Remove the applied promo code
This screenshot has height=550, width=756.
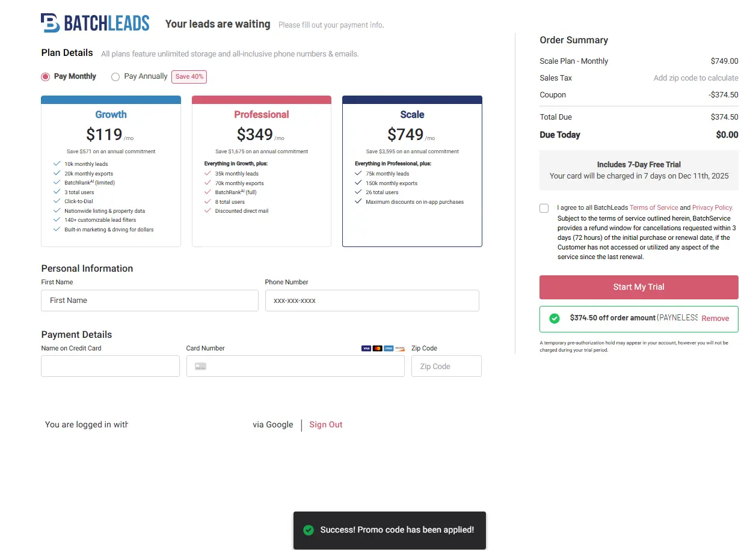click(x=715, y=319)
